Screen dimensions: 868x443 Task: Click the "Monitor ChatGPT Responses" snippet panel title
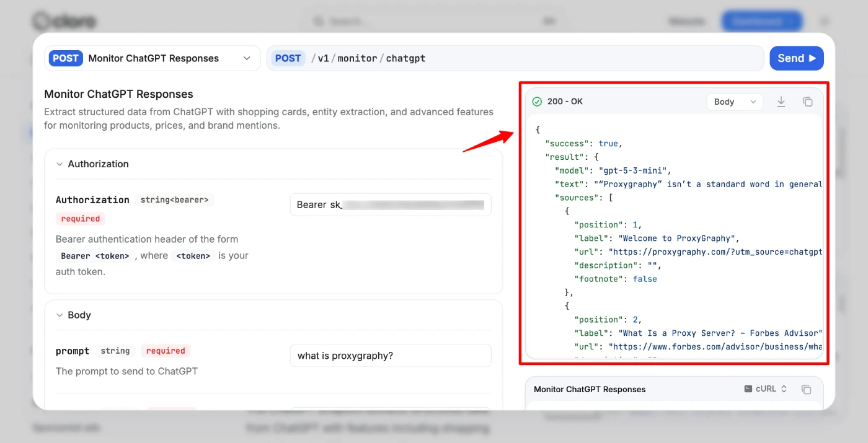590,389
